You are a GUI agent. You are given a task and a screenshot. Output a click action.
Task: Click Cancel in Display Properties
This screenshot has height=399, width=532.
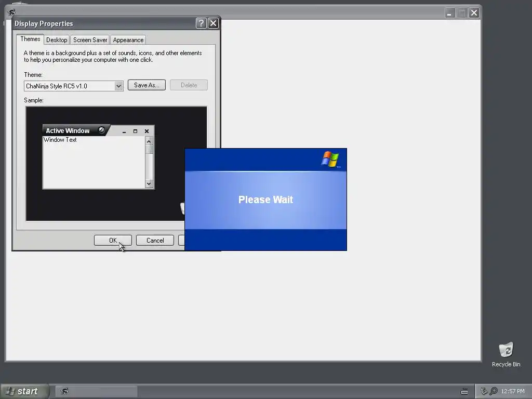pos(155,240)
